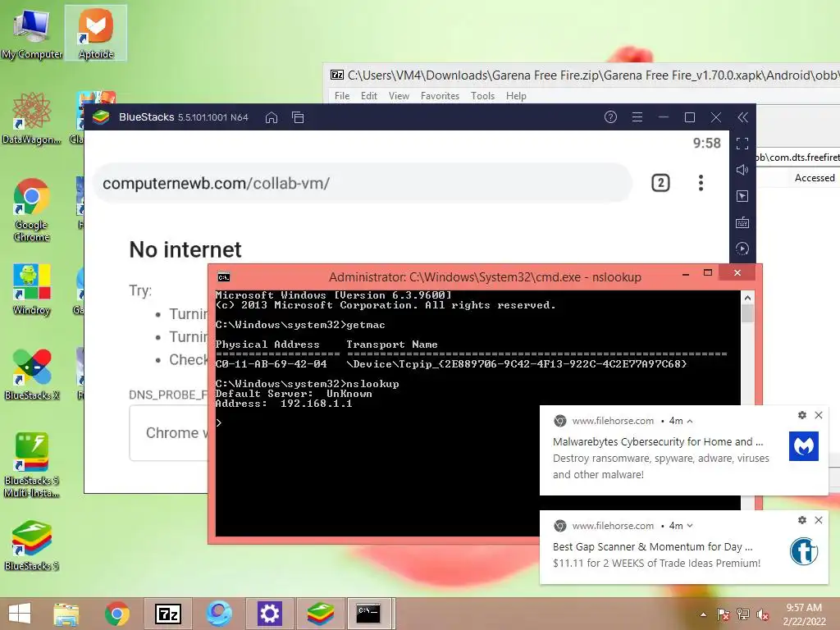Image resolution: width=840 pixels, height=630 pixels.
Task: Open the Favorites menu in 7-Zip
Action: click(440, 96)
